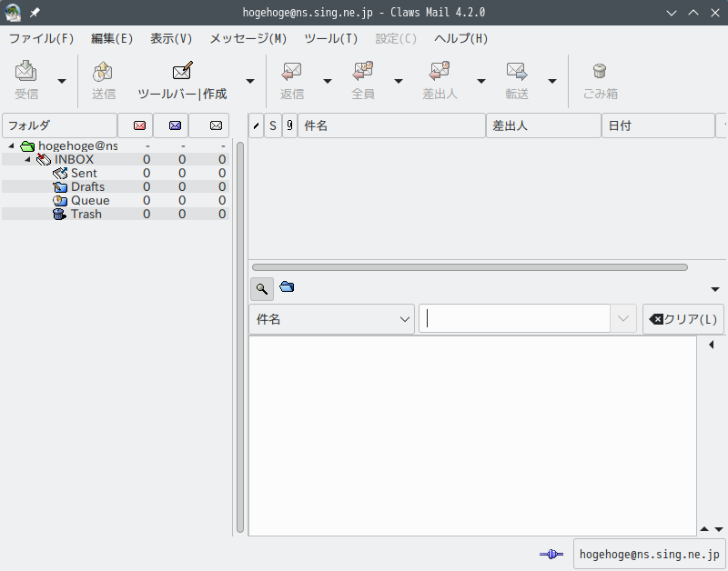This screenshot has width=728, height=571.
Task: Sort by the 件名 column header
Action: pyautogui.click(x=391, y=125)
